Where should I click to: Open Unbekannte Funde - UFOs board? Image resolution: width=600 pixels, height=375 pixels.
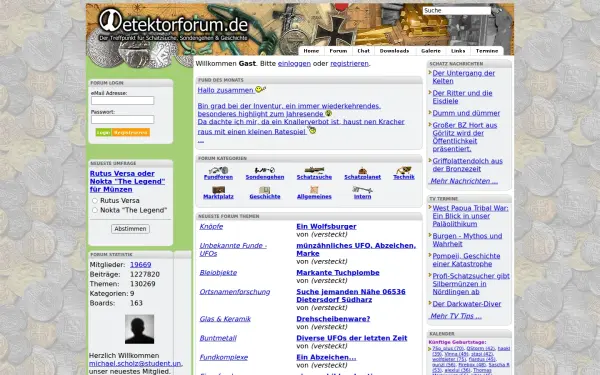tap(233, 249)
